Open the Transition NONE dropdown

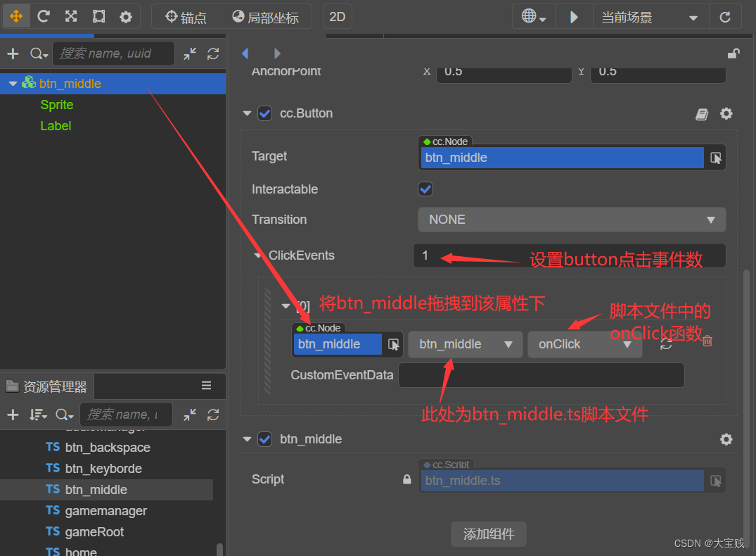[x=571, y=220]
